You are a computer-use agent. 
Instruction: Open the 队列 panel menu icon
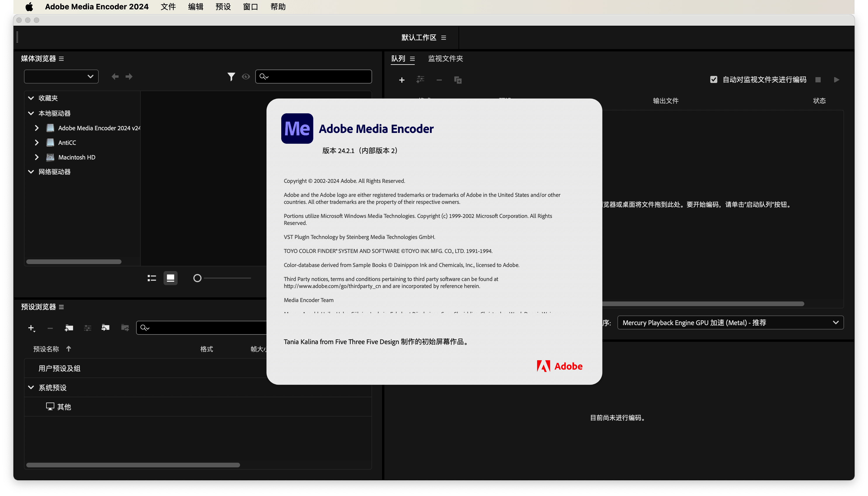412,59
